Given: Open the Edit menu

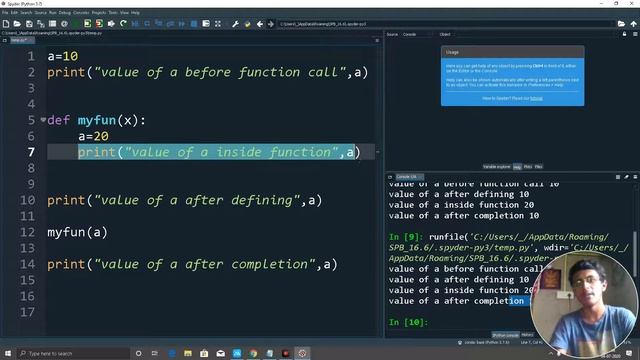Looking at the screenshot, I should (14, 13).
